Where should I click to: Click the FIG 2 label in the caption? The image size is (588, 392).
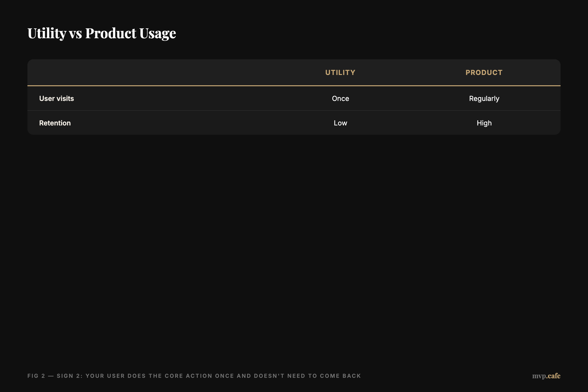[x=36, y=376]
